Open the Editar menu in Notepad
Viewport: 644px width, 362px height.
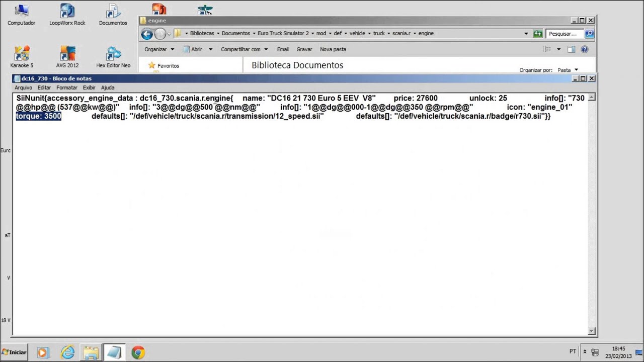44,87
